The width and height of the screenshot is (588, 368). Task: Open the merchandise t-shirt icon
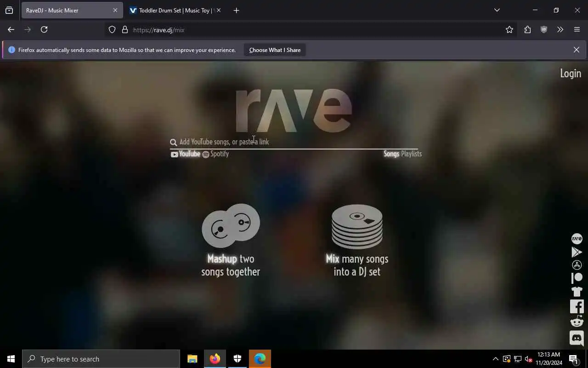[x=577, y=291]
